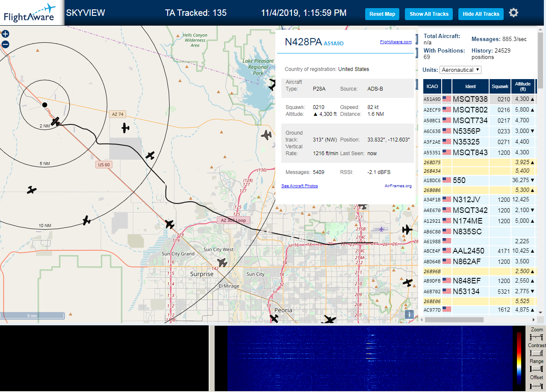Screen dimensions: 546x392
Task: Adjust the waterfall Zoom slider
Action: point(536,338)
